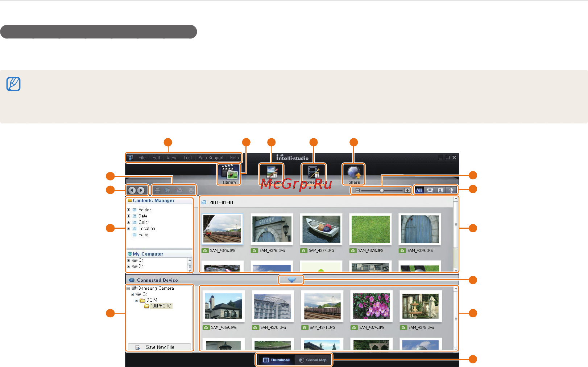Image resolution: width=588 pixels, height=367 pixels.
Task: Click the Connected Device header icon
Action: click(x=132, y=280)
